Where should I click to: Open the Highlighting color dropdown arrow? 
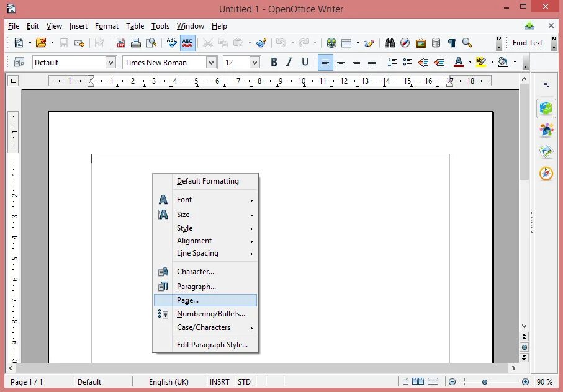(492, 61)
